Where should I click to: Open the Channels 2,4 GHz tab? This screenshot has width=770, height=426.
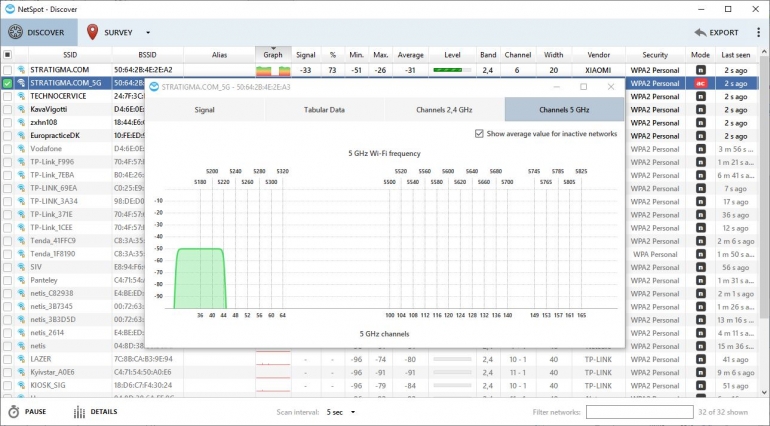pos(444,110)
